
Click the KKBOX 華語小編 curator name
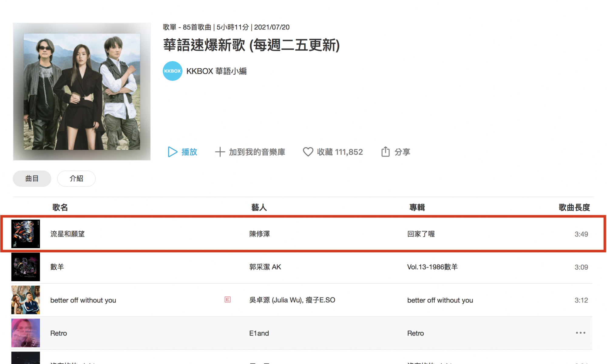coord(216,71)
